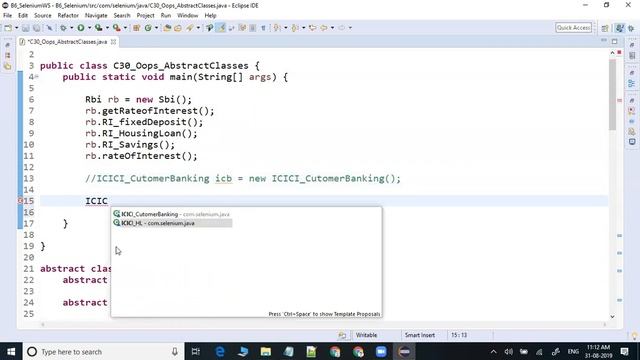Screen dimensions: 640x360
Task: Open the New Java Class dropdown arrow
Action: [156, 28]
